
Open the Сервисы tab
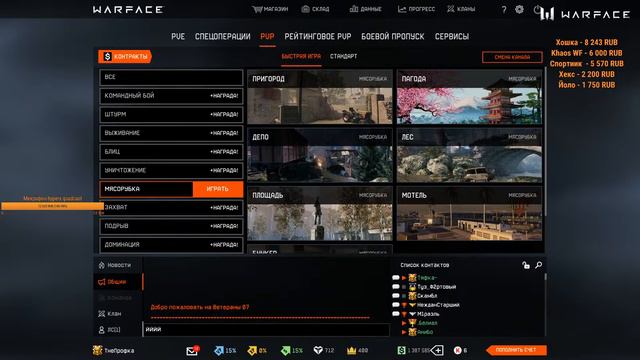452,36
